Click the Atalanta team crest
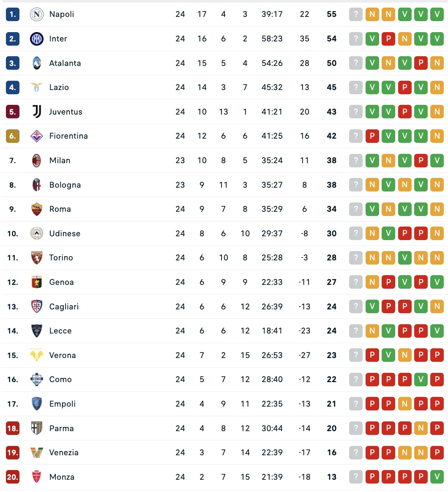Image resolution: width=448 pixels, height=492 pixels. coord(37,63)
